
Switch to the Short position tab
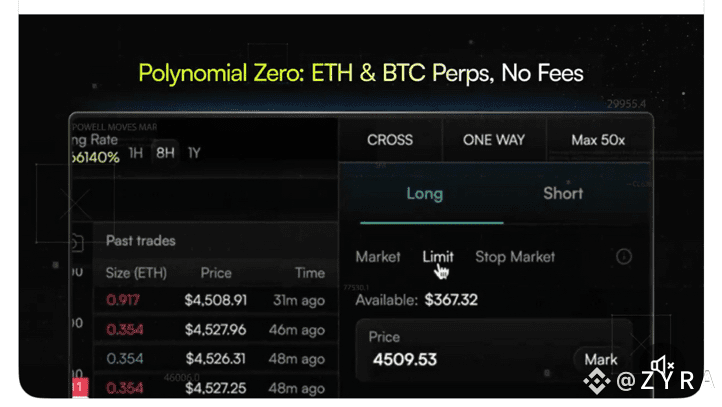[x=563, y=193]
